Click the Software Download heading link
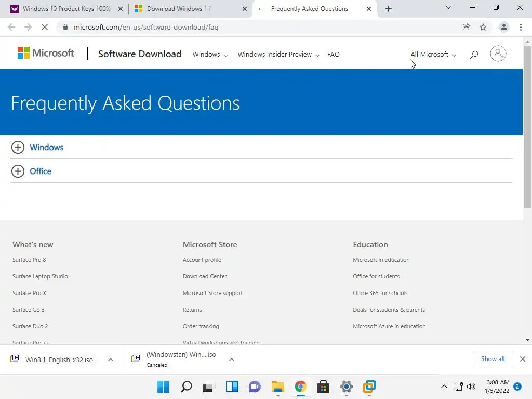The width and height of the screenshot is (532, 399). [139, 54]
